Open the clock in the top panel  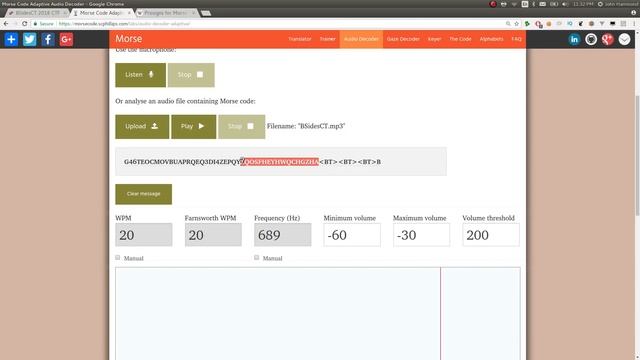coord(583,4)
